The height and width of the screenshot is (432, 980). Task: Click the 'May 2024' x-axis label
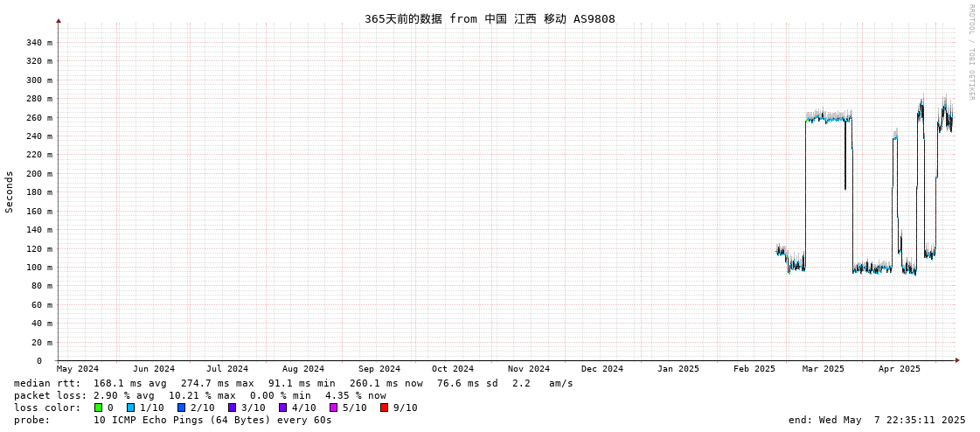(x=78, y=369)
